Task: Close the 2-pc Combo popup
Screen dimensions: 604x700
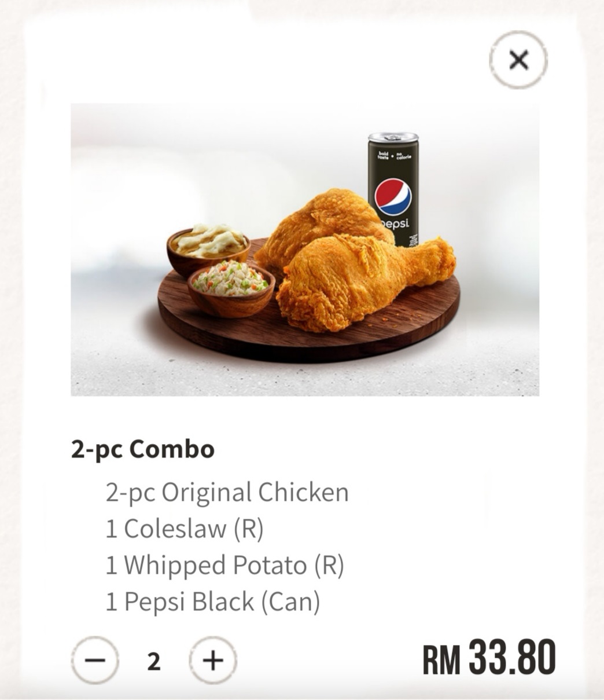Action: 518,60
